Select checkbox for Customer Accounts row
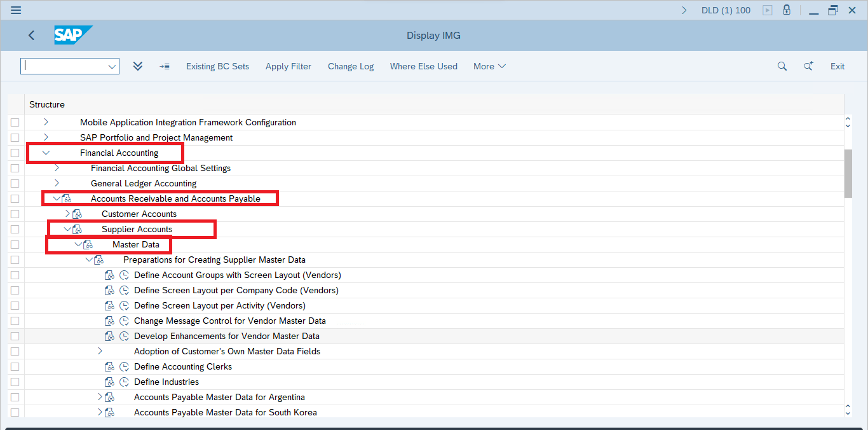Viewport: 868px width, 430px height. [15, 214]
